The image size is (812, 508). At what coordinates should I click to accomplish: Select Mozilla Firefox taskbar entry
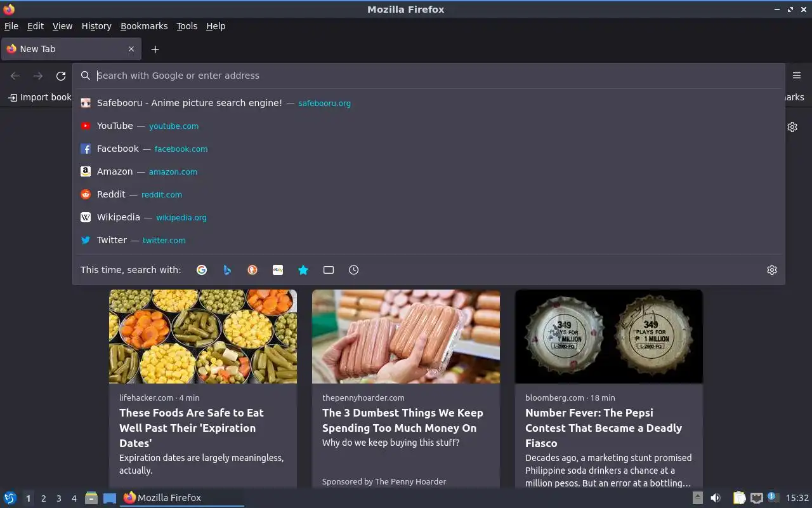click(182, 498)
